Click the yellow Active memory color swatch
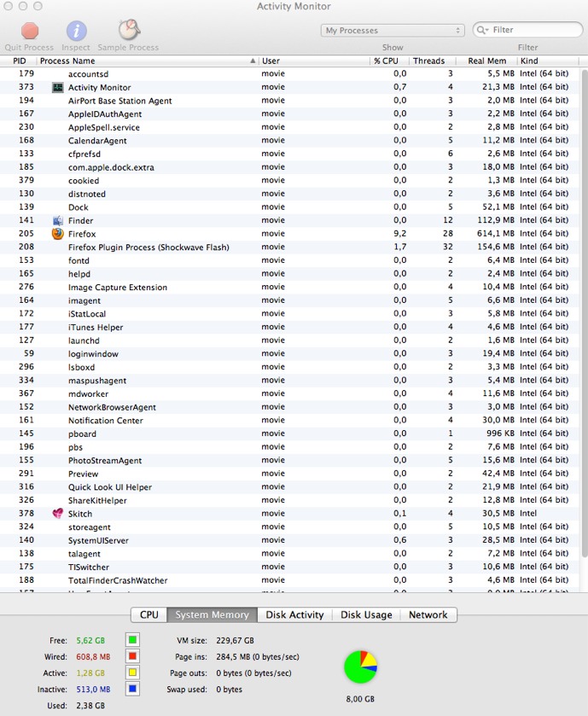The height and width of the screenshot is (716, 588). [132, 672]
